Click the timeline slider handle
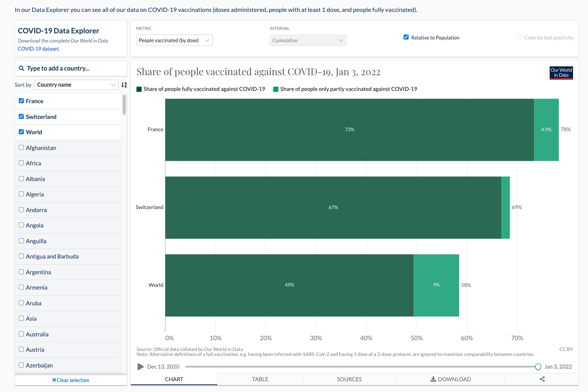Screen dimensions: 588x392 pyautogui.click(x=538, y=367)
